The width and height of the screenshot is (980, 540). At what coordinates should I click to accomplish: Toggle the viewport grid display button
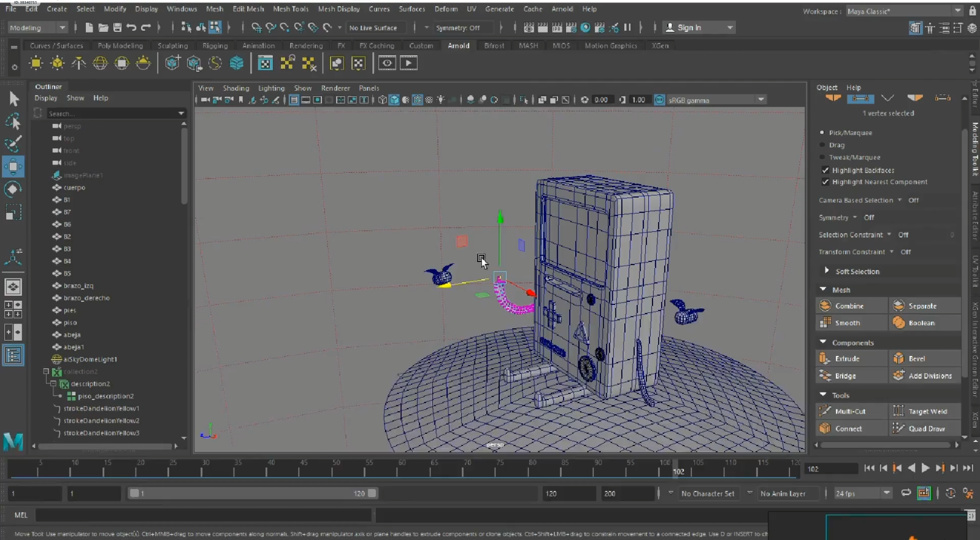coord(294,99)
